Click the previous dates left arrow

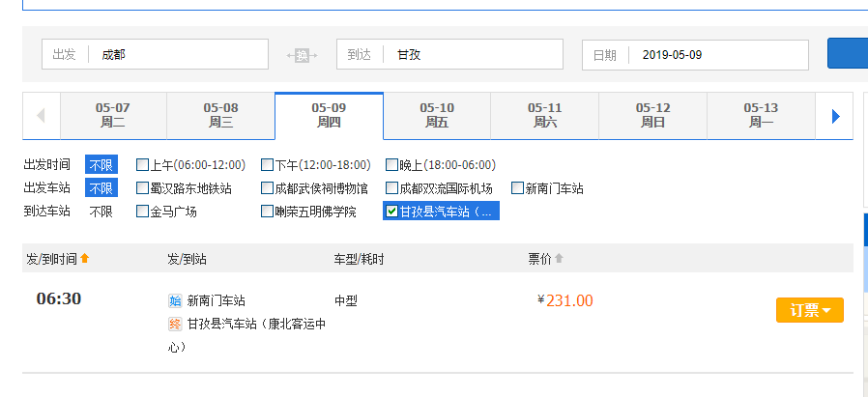click(41, 116)
